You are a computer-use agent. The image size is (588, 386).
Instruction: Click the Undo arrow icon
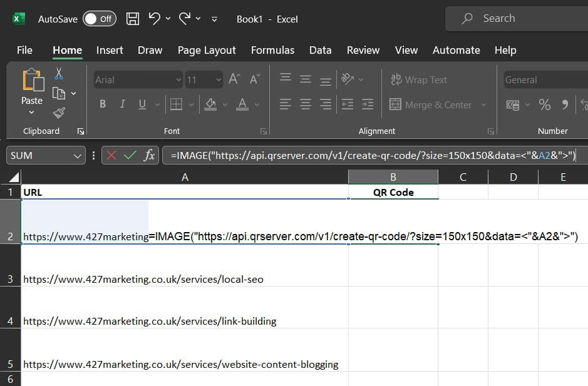(154, 18)
